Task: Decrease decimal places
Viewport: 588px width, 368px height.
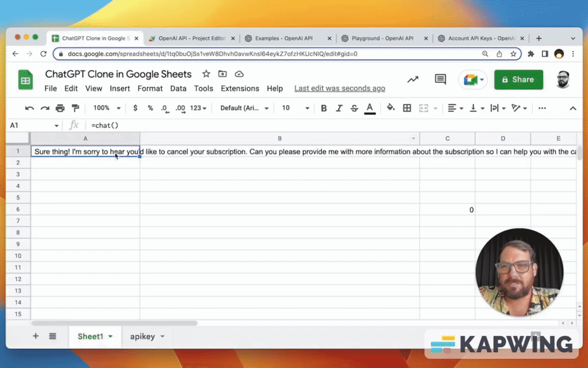Action: click(x=165, y=108)
